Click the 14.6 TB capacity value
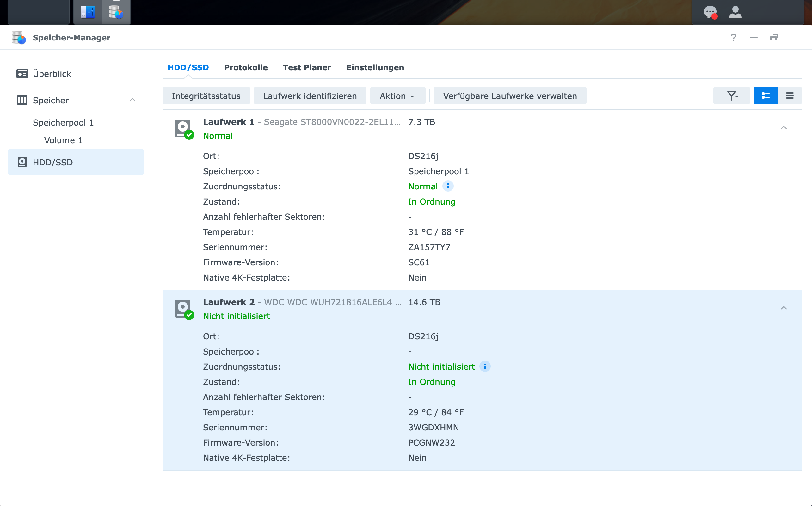The width and height of the screenshot is (812, 506). click(424, 302)
